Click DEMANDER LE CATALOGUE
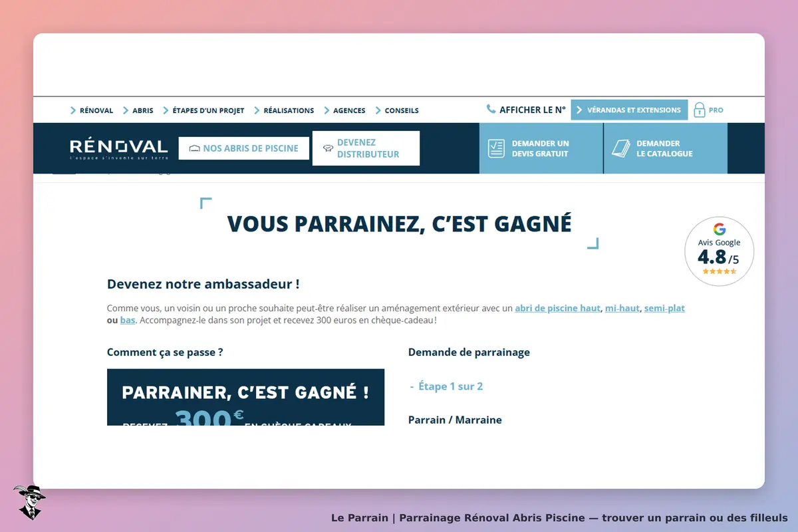The width and height of the screenshot is (798, 532). tap(666, 148)
